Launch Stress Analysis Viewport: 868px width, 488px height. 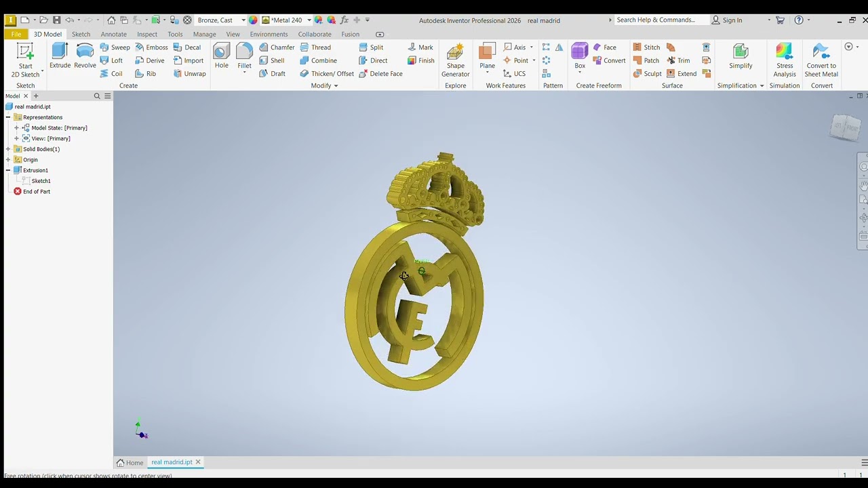[x=785, y=60]
